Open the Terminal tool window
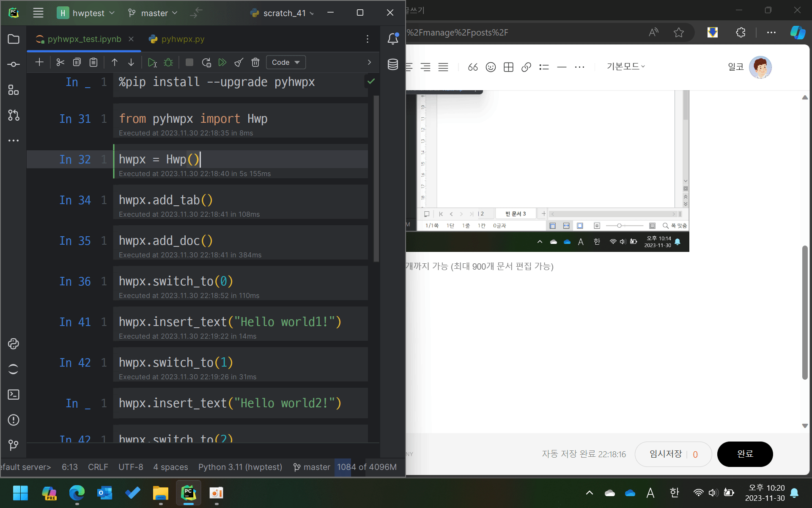 click(x=14, y=395)
